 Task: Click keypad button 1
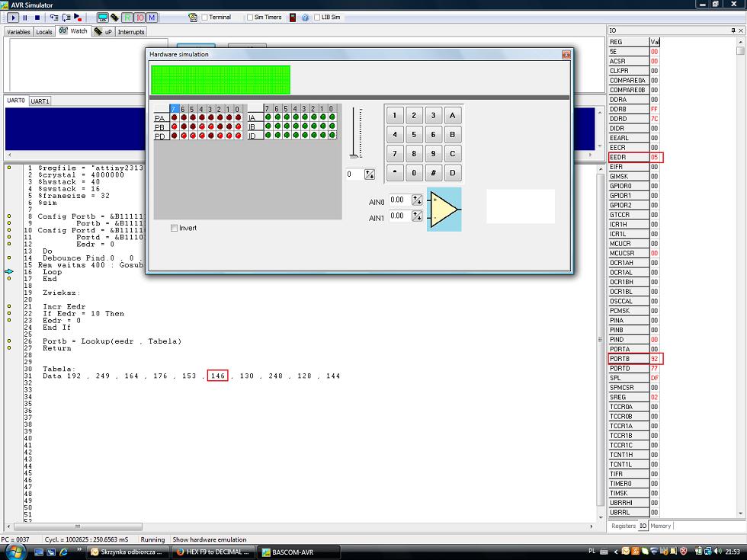tap(395, 115)
